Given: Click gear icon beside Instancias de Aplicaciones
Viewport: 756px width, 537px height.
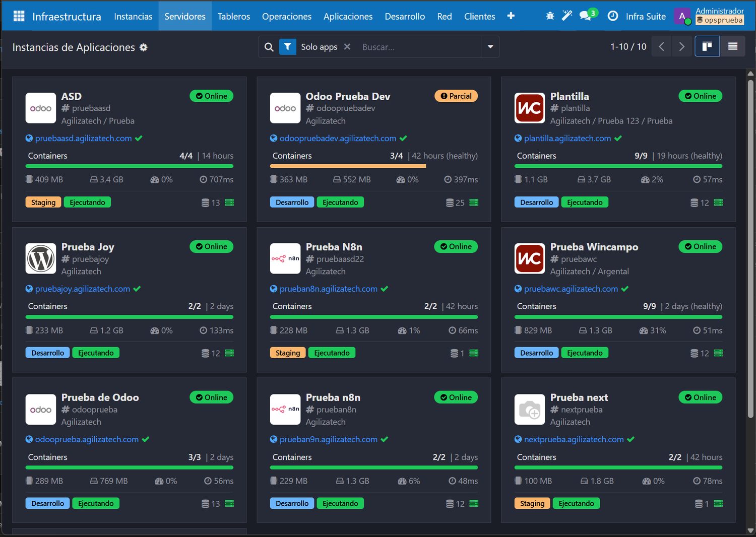Looking at the screenshot, I should click(x=144, y=47).
